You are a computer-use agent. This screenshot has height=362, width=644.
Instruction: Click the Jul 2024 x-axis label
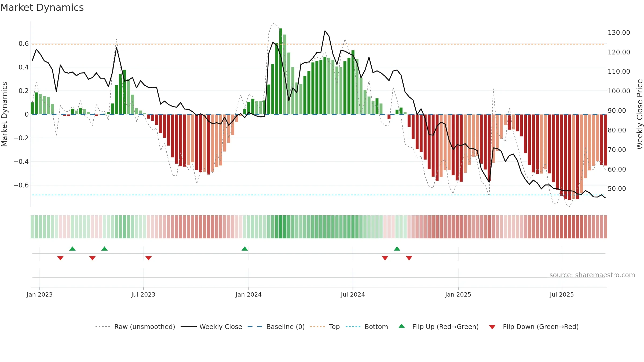pyautogui.click(x=353, y=294)
